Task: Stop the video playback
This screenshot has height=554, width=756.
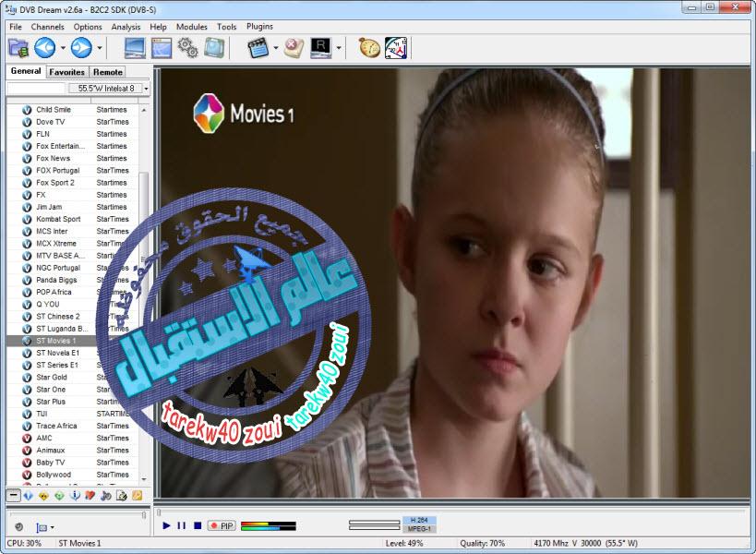Action: tap(198, 525)
